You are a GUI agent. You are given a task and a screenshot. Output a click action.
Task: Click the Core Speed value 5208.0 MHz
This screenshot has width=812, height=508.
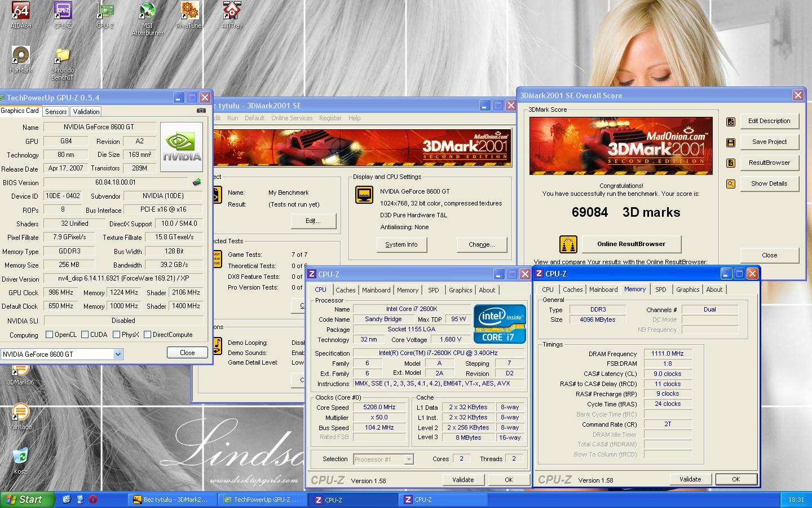point(379,407)
